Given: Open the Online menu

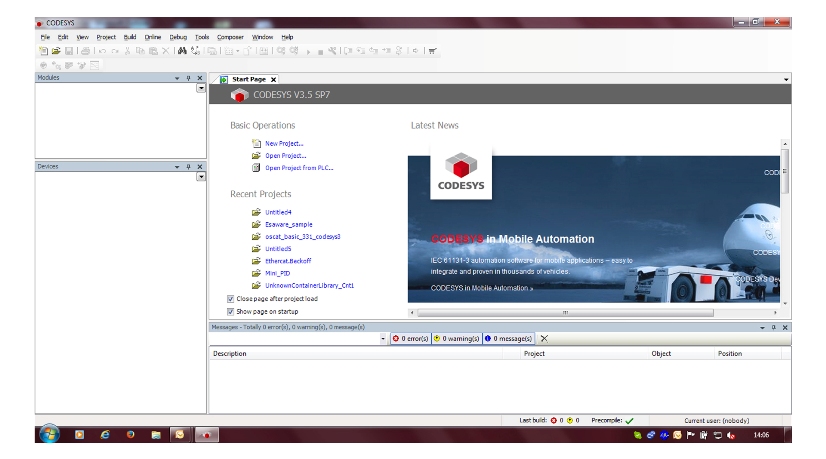Looking at the screenshot, I should pyautogui.click(x=153, y=37).
